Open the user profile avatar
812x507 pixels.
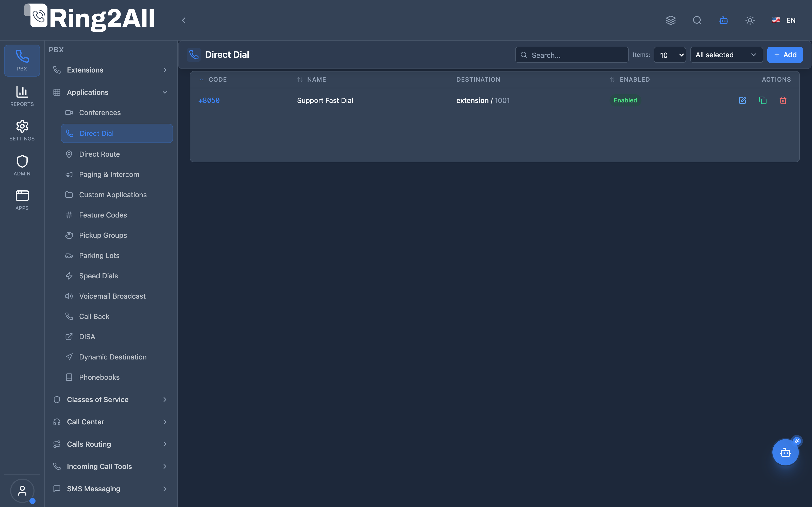pyautogui.click(x=22, y=491)
